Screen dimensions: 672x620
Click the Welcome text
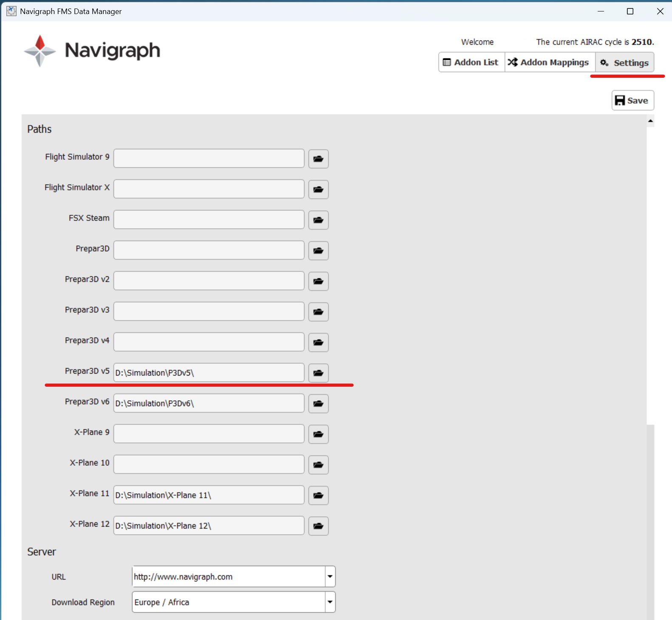click(x=477, y=42)
